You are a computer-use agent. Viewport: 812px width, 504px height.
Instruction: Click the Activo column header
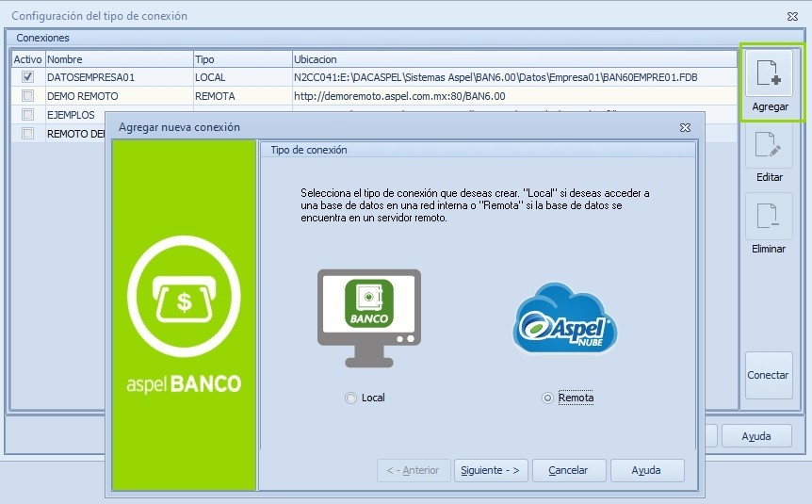pyautogui.click(x=28, y=59)
